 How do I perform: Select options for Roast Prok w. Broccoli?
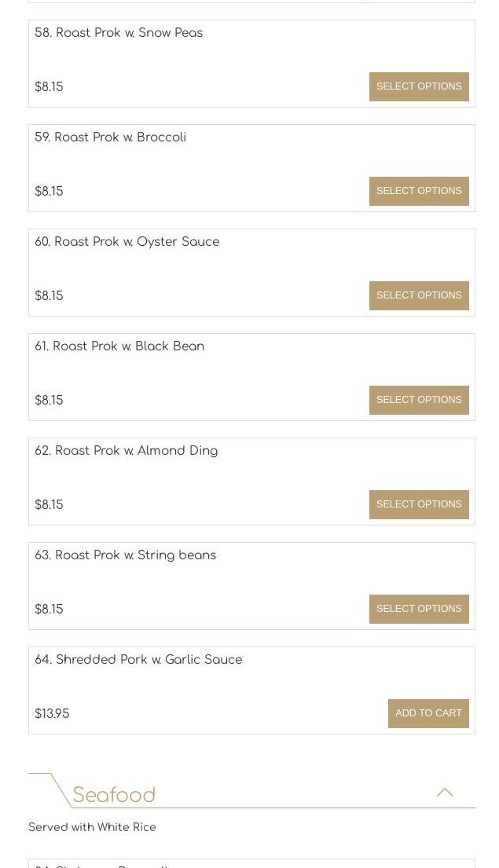click(419, 191)
